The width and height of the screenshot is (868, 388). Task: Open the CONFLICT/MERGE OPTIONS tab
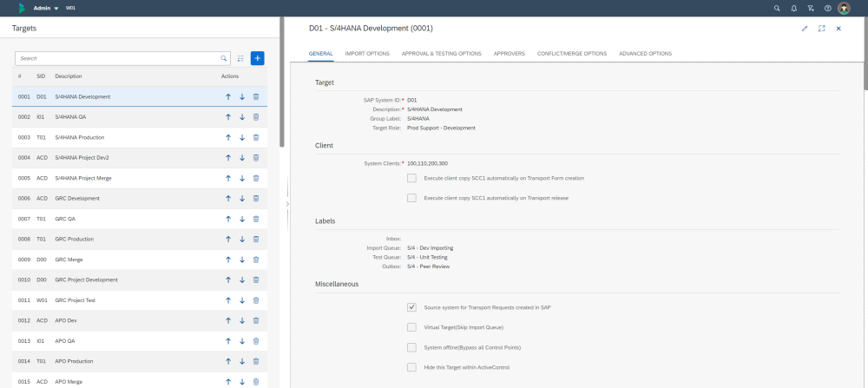(572, 54)
